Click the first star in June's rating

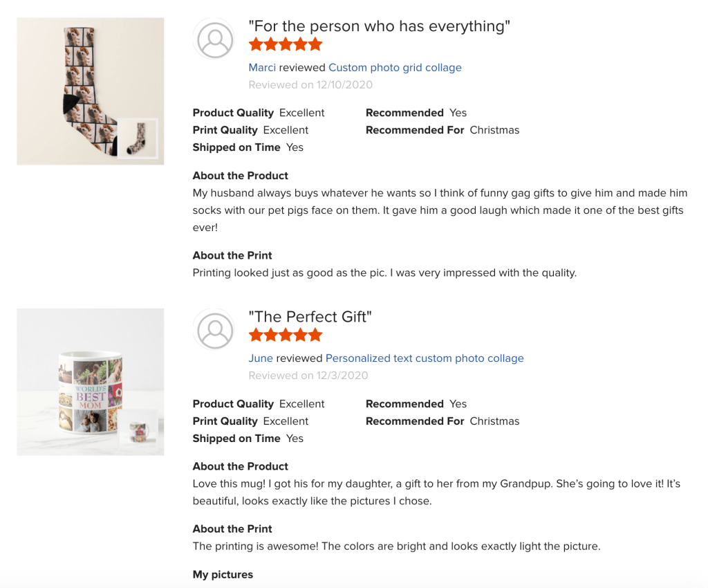(256, 336)
